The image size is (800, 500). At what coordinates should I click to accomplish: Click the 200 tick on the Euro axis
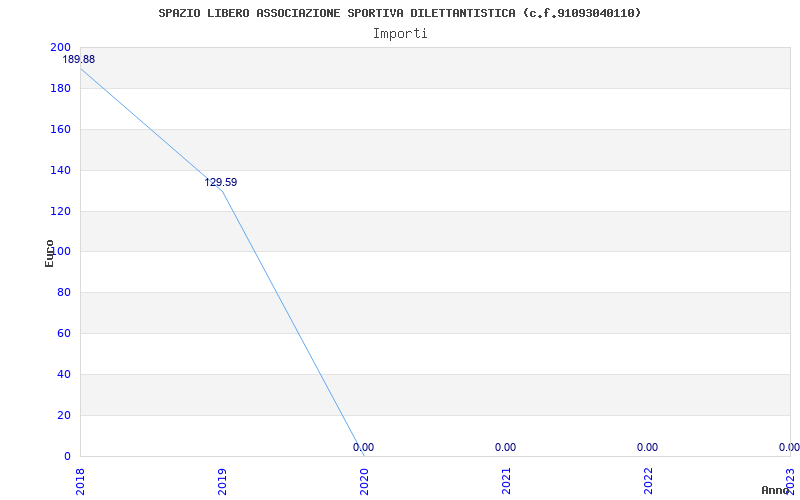click(x=60, y=47)
